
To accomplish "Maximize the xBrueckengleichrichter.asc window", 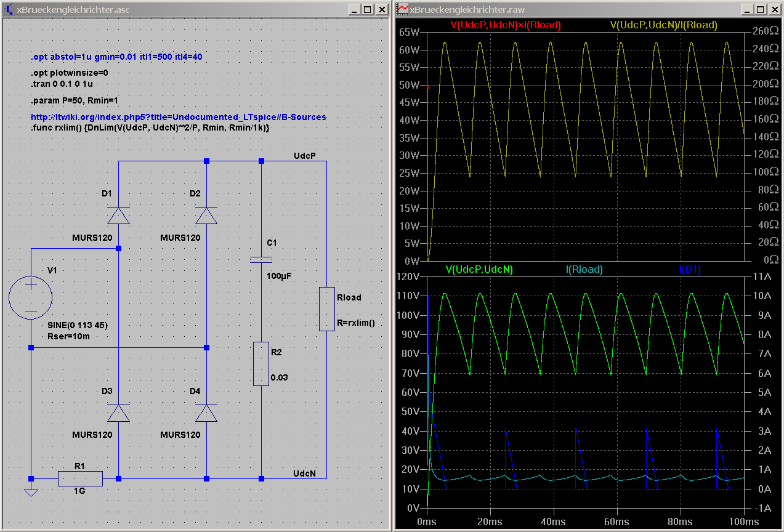I will pyautogui.click(x=367, y=10).
